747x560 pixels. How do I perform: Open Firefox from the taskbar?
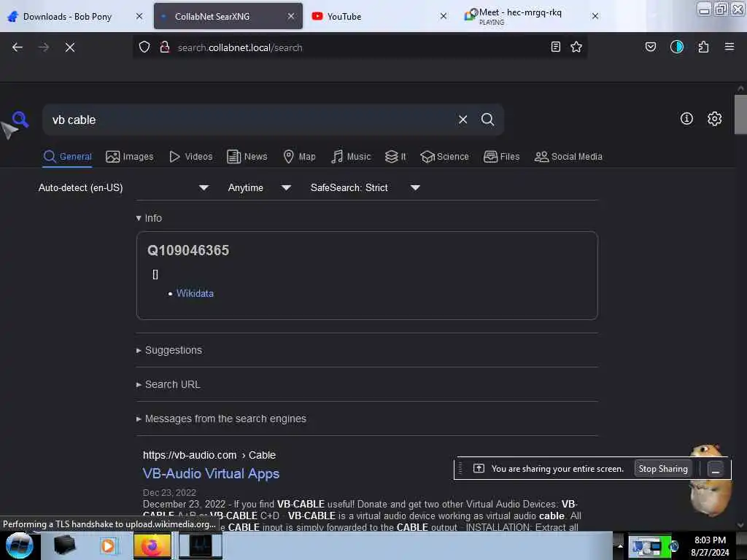coord(152,545)
